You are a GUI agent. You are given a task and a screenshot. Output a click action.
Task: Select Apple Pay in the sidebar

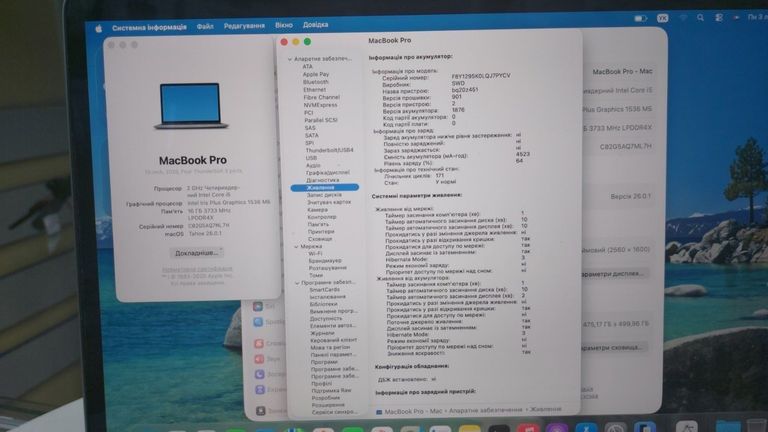click(x=316, y=74)
